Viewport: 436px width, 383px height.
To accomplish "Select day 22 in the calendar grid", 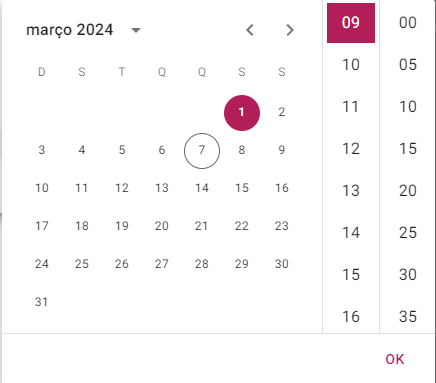I will point(242,226).
